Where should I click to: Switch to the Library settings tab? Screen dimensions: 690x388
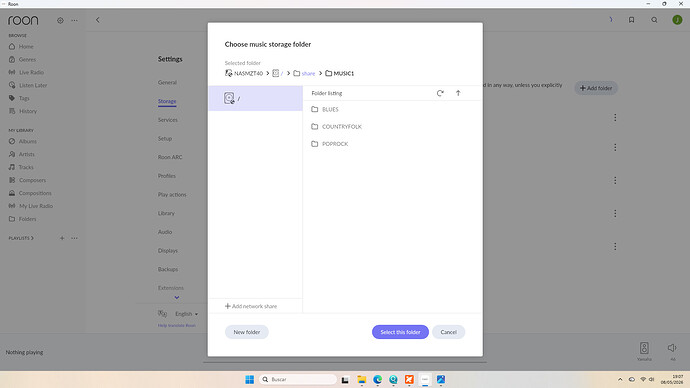coord(166,213)
